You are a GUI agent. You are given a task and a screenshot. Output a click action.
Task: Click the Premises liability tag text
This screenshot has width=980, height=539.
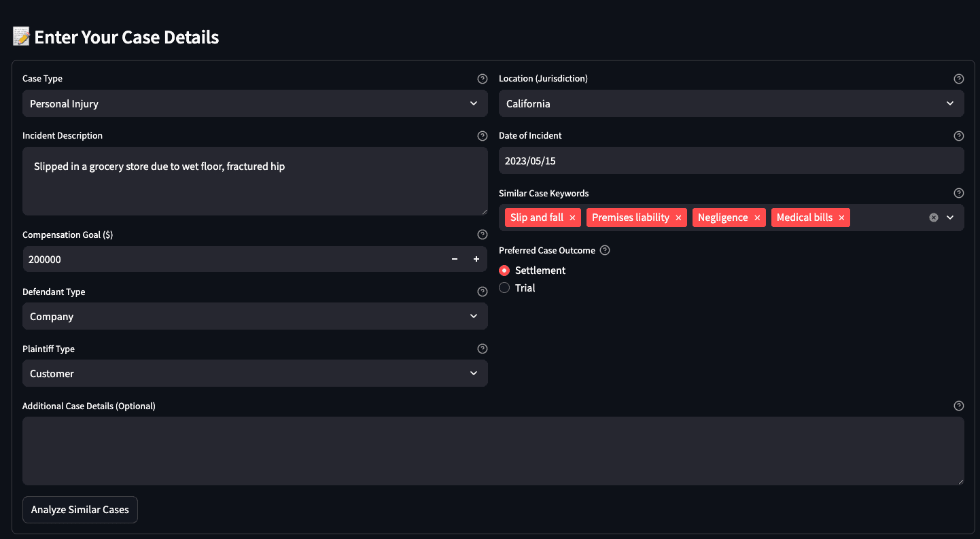(631, 218)
